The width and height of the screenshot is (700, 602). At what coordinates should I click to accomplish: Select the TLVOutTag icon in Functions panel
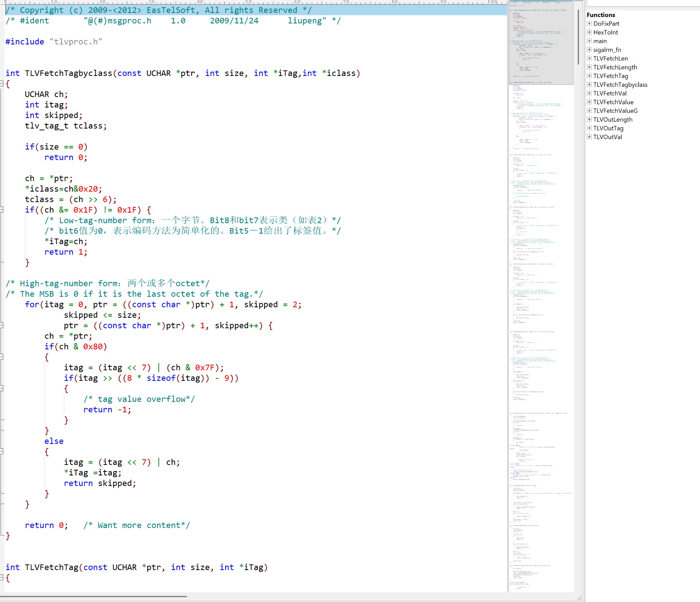pyautogui.click(x=590, y=128)
